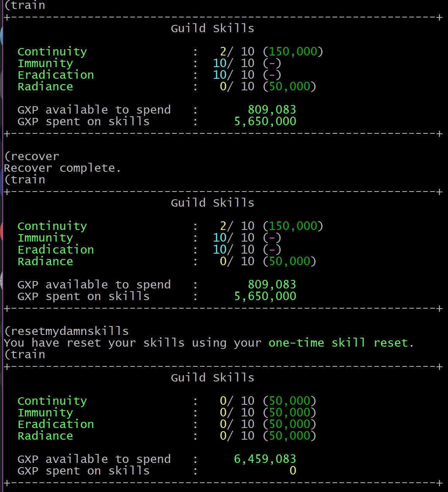Click the train command below the reset message
The width and height of the screenshot is (448, 492).
pyautogui.click(x=27, y=354)
